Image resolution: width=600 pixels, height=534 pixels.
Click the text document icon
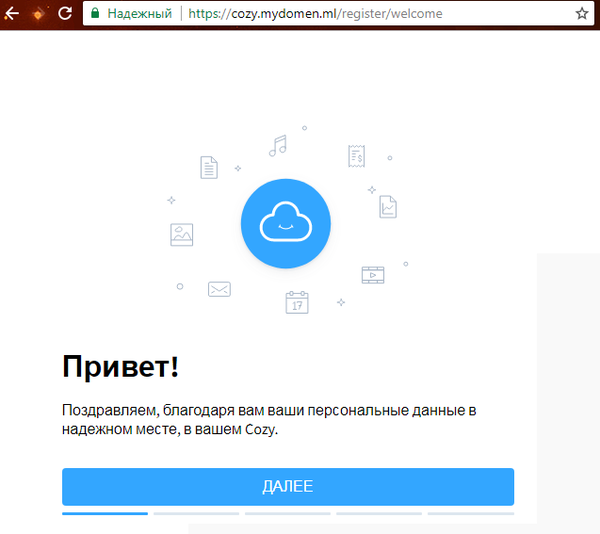209,167
